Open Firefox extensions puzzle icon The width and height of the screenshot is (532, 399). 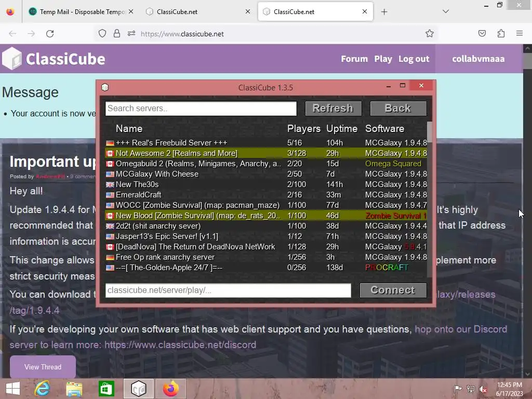(x=501, y=33)
